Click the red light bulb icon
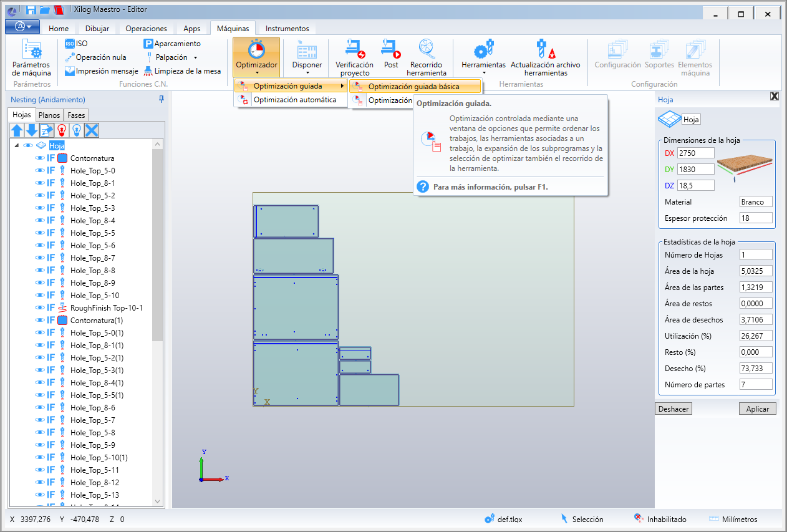 (62, 130)
